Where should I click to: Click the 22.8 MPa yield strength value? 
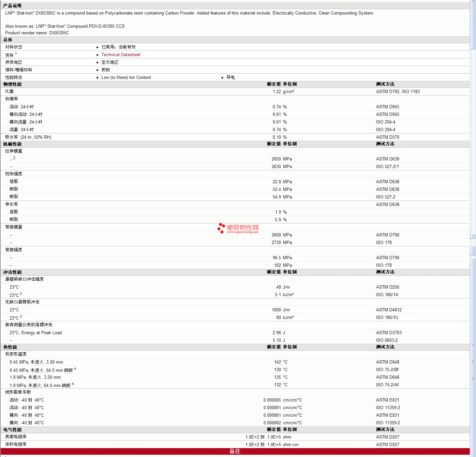pos(282,182)
